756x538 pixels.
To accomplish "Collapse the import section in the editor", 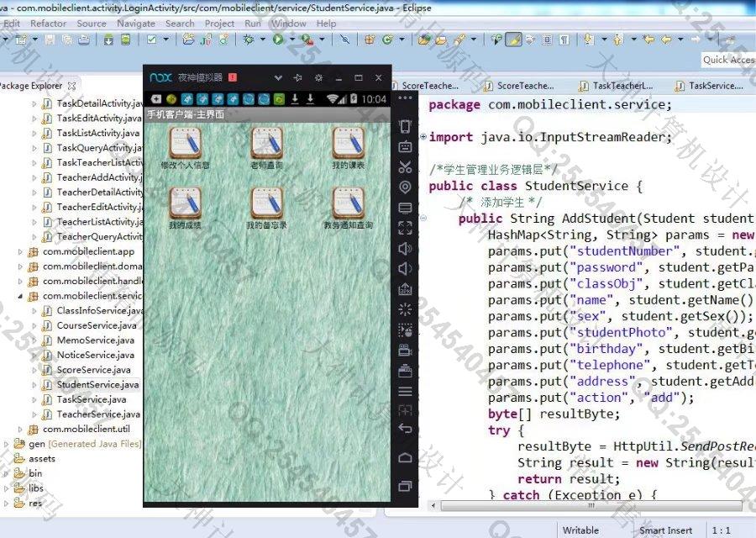I will pyautogui.click(x=423, y=137).
